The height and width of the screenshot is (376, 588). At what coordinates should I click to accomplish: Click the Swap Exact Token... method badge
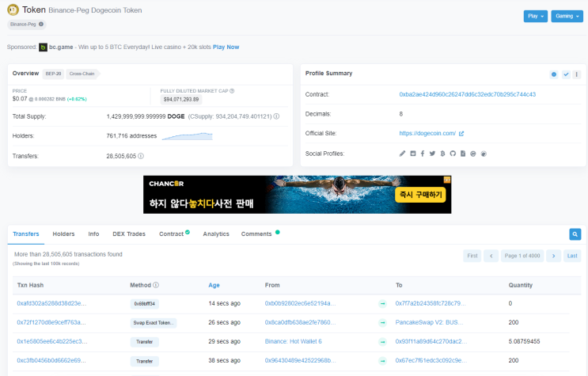pos(154,323)
